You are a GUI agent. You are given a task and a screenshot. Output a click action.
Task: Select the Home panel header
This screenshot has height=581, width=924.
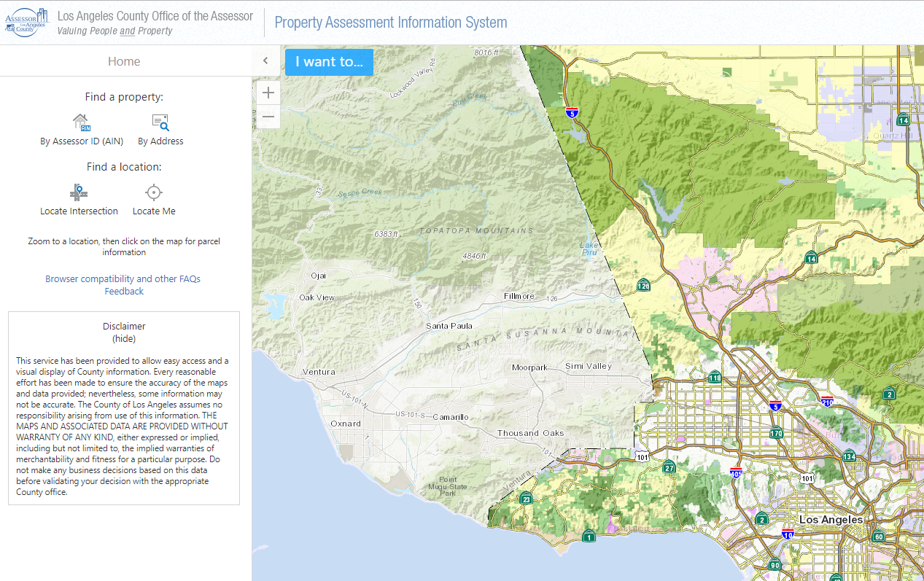pos(124,61)
